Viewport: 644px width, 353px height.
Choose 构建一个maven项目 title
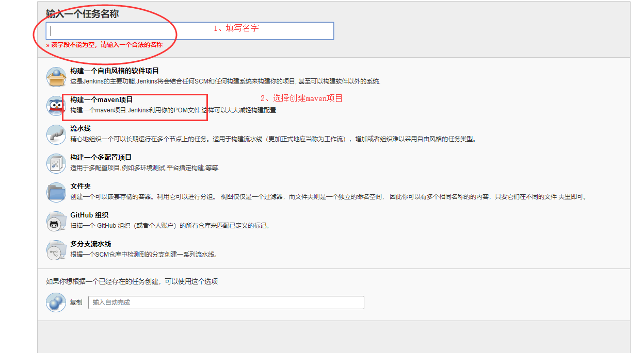(101, 100)
